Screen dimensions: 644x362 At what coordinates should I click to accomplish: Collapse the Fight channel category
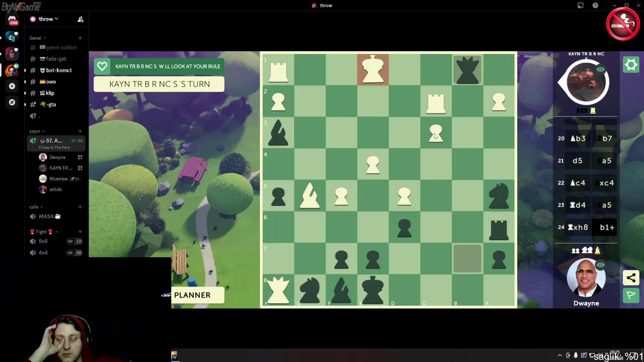(x=44, y=232)
